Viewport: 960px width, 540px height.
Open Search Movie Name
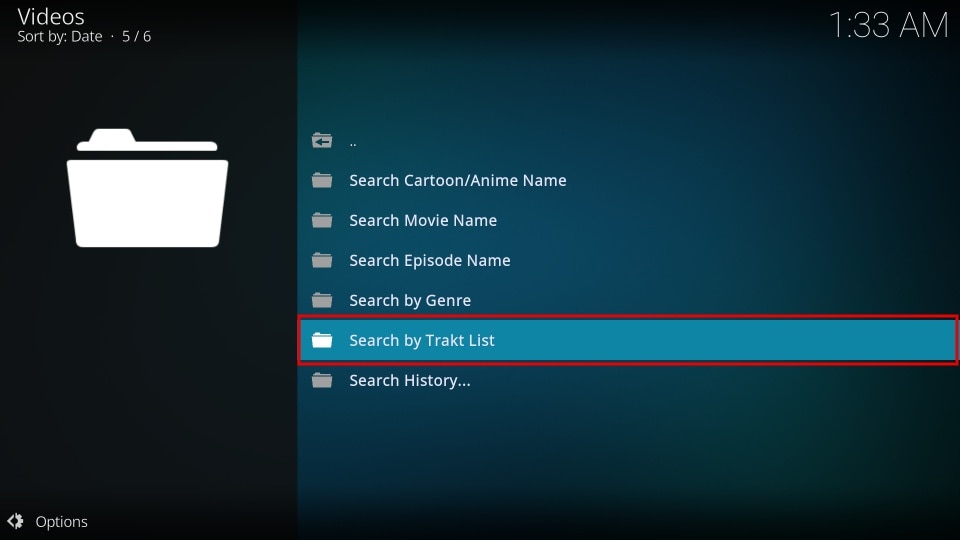[x=628, y=220]
